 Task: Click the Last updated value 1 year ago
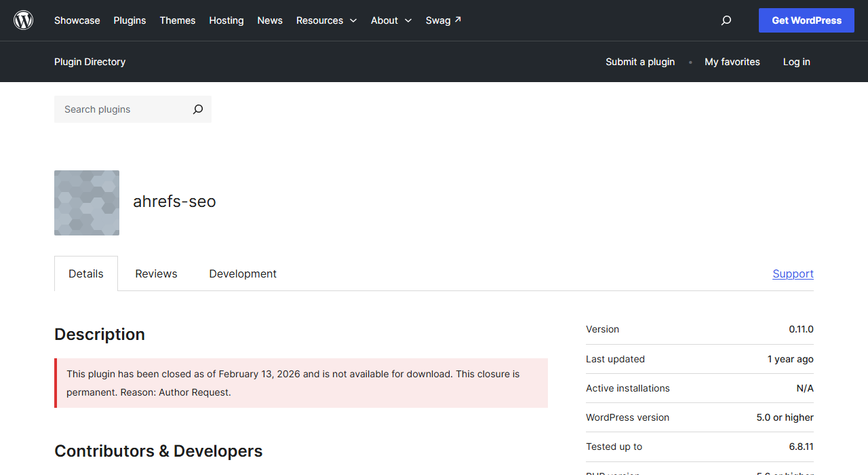coord(791,359)
